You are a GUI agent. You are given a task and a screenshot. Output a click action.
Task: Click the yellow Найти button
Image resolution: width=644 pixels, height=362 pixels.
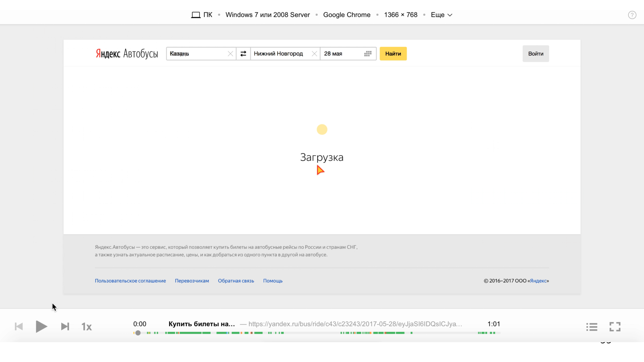[393, 54]
